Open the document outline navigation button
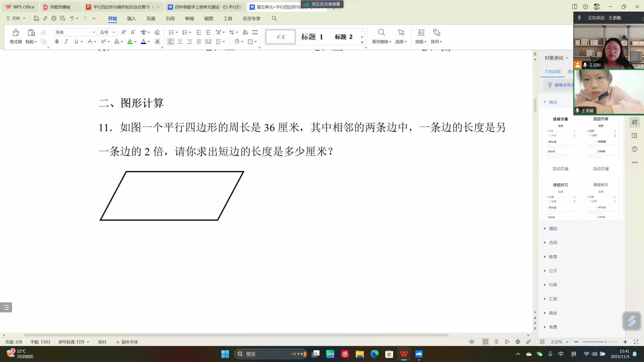This screenshot has height=362, width=644. point(6,307)
